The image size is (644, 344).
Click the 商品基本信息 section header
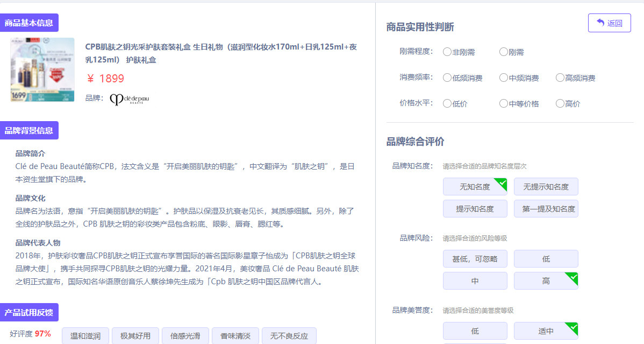click(28, 23)
